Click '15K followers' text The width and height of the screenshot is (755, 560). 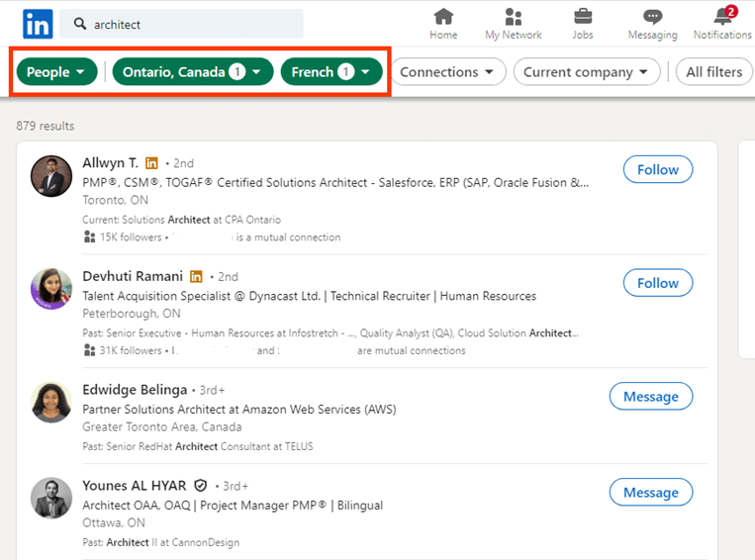(x=131, y=236)
